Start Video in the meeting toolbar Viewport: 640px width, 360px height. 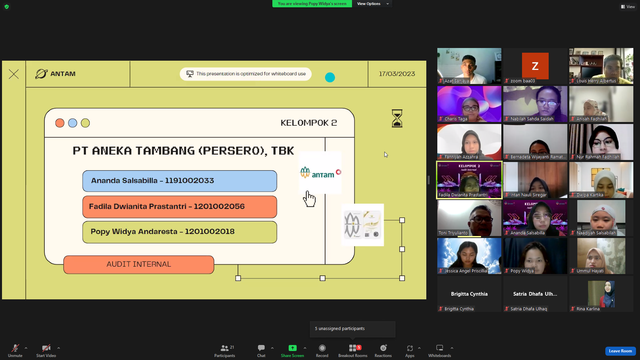pyautogui.click(x=46, y=350)
